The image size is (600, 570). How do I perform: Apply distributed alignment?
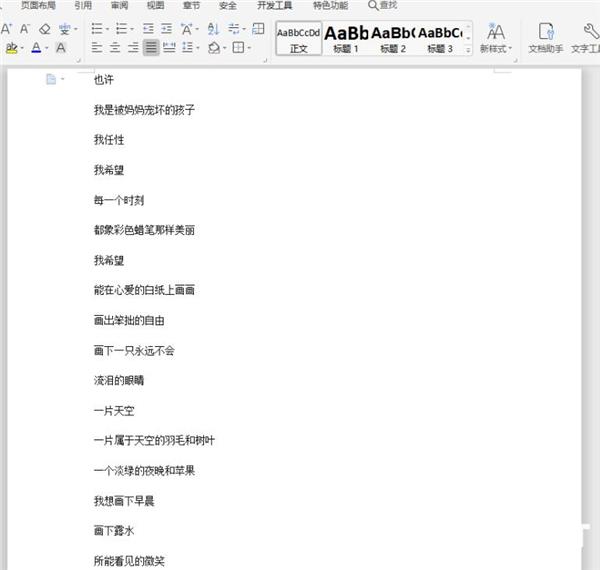(x=169, y=48)
